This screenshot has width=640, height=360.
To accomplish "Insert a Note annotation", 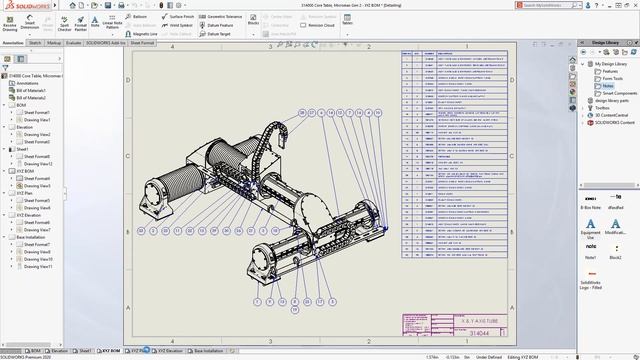I will click(x=95, y=22).
